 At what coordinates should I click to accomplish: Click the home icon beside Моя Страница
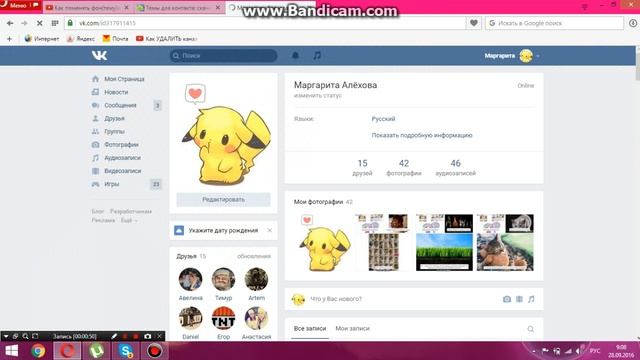point(96,79)
